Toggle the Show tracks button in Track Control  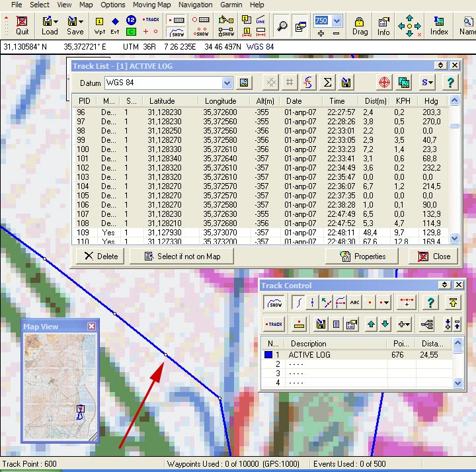pyautogui.click(x=274, y=302)
